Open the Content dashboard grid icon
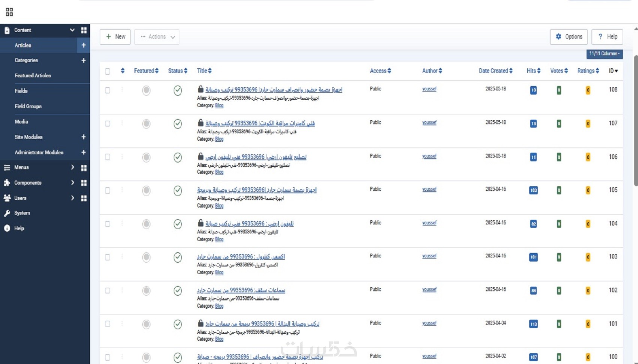Image resolution: width=638 pixels, height=364 pixels. coord(84,30)
